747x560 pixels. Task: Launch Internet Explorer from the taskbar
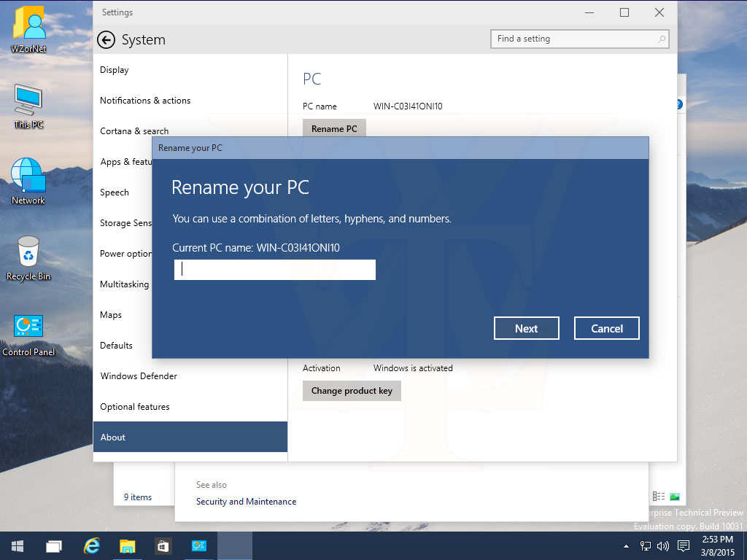tap(91, 545)
